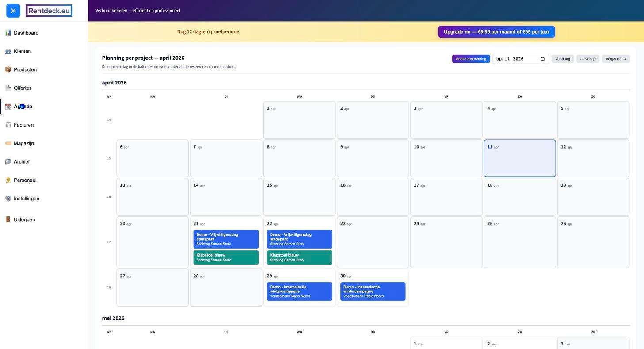Open Klapstoel blauw reservation on 21 apr
The width and height of the screenshot is (644, 349).
pyautogui.click(x=226, y=257)
